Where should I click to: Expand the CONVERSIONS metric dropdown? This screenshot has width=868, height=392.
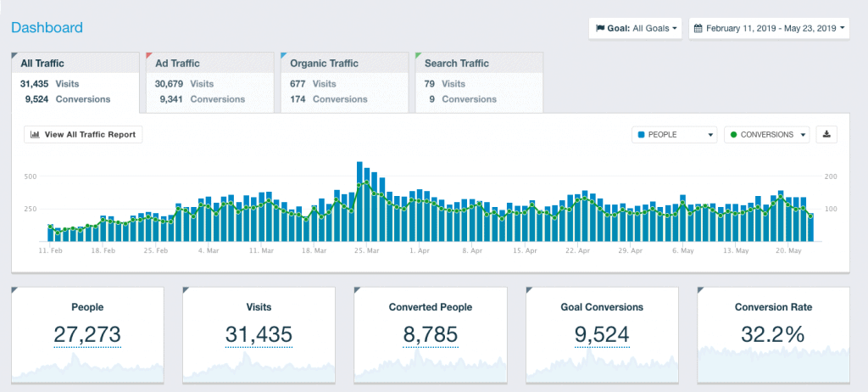click(767, 134)
